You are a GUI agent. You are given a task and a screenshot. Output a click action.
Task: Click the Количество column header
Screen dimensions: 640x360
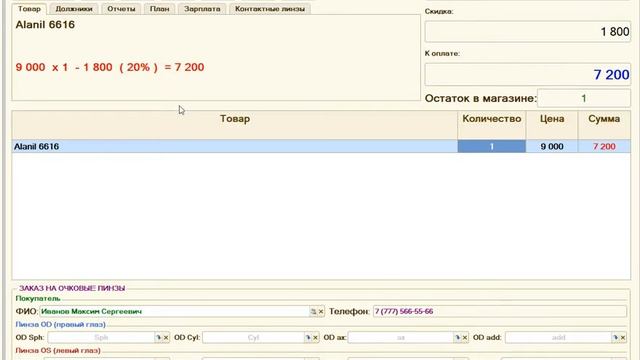pyautogui.click(x=491, y=124)
